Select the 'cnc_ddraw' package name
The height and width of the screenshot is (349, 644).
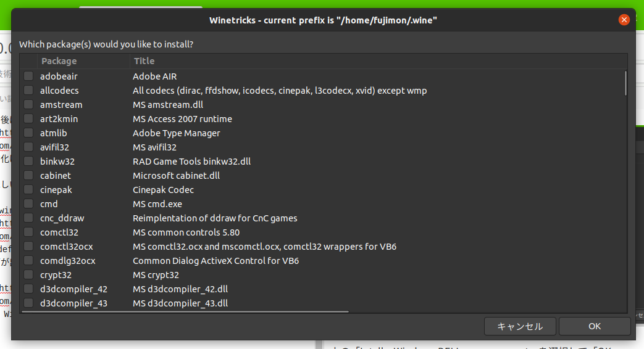click(62, 218)
